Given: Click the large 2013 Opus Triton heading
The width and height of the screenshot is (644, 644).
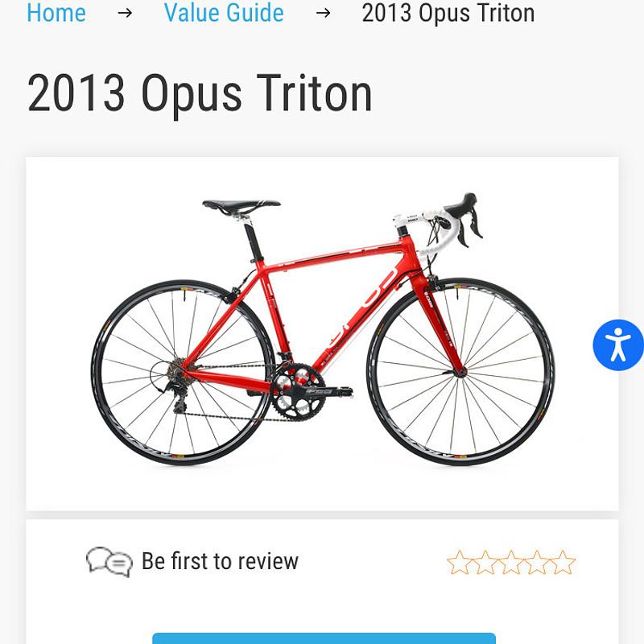Looking at the screenshot, I should [200, 94].
